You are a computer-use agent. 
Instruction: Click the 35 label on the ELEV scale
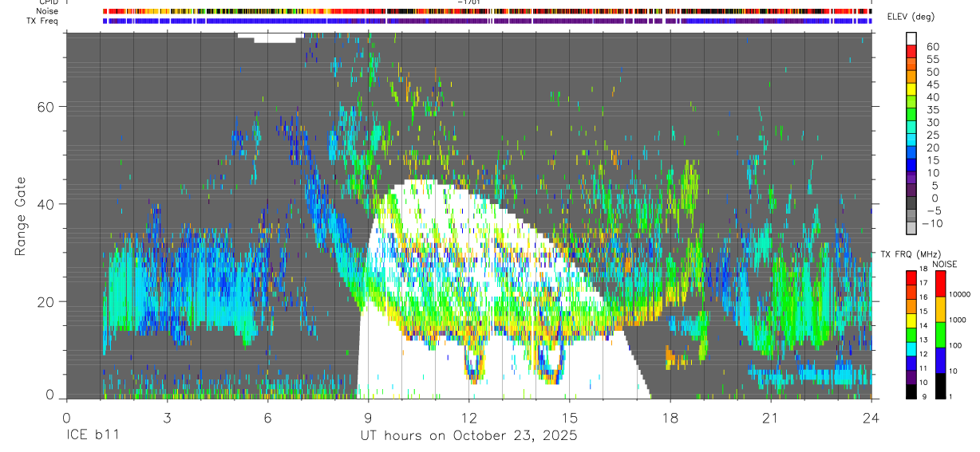click(x=932, y=110)
